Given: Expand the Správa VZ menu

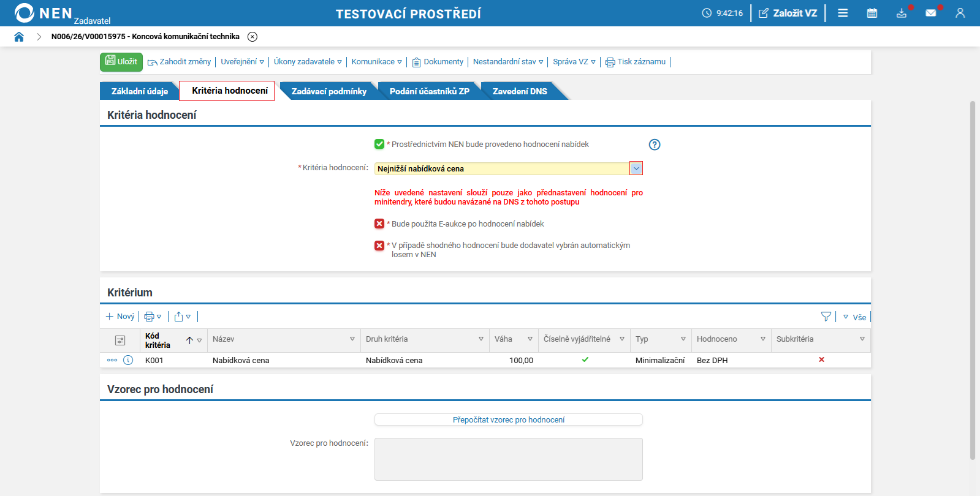Looking at the screenshot, I should 574,62.
